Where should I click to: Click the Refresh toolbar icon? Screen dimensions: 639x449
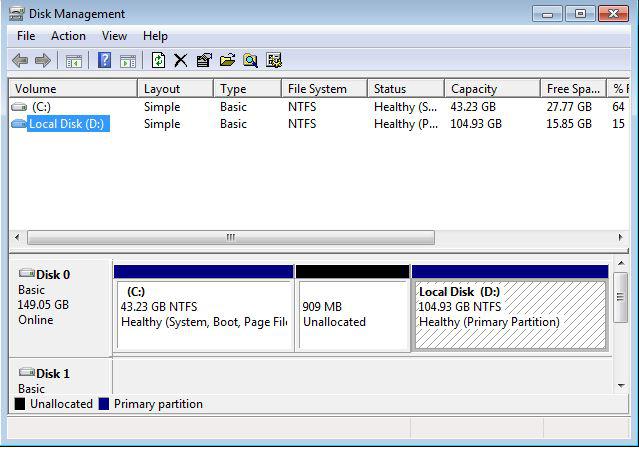[158, 61]
